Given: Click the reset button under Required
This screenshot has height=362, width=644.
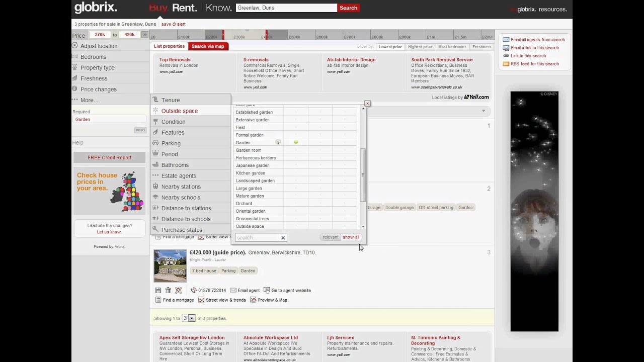Looking at the screenshot, I should (140, 130).
